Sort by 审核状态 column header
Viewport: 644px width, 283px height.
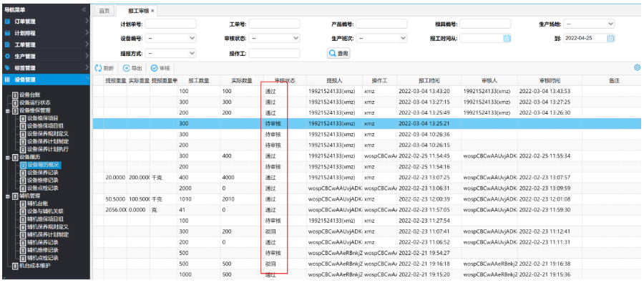284,81
